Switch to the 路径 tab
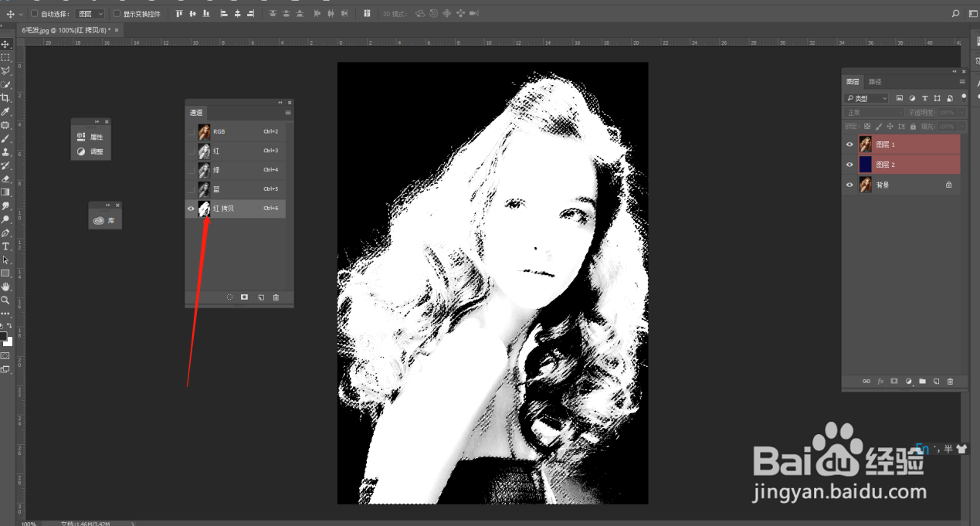Image resolution: width=980 pixels, height=526 pixels. pyautogui.click(x=874, y=81)
